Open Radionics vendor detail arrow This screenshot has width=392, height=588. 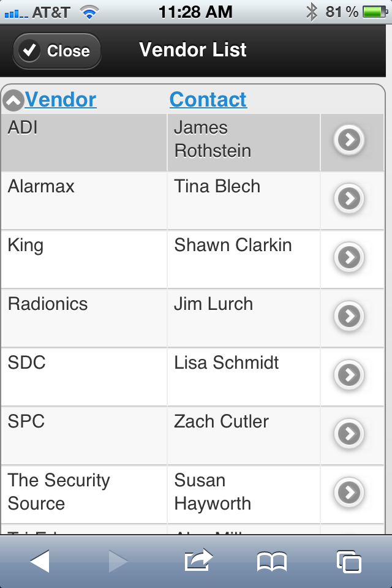click(349, 316)
